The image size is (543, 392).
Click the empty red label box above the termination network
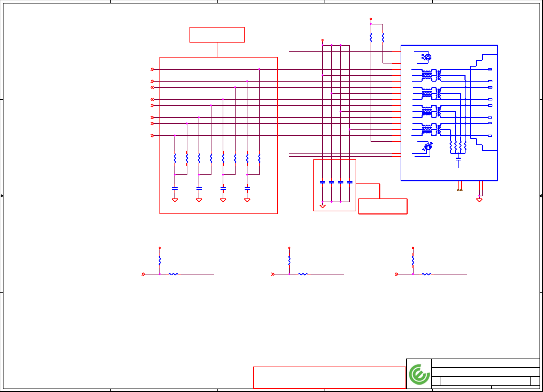pyautogui.click(x=217, y=35)
